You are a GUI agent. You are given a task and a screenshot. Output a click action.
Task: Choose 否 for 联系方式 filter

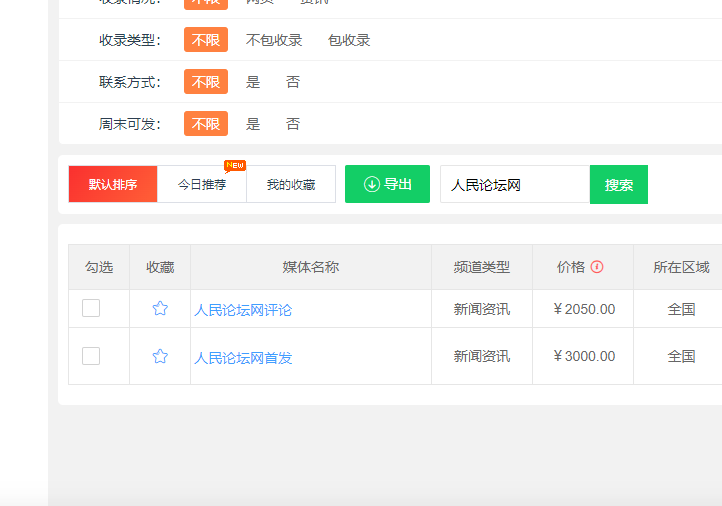click(292, 82)
